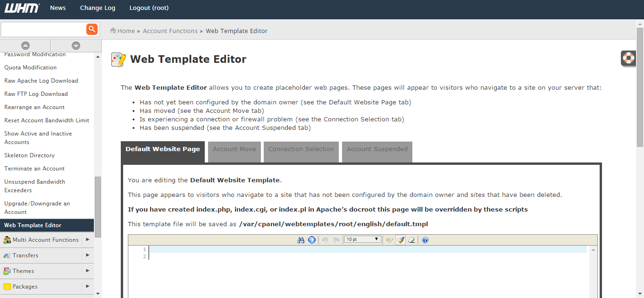Click the sidebar collapse-all up arrow
Screen dimensions: 644x298
25,46
